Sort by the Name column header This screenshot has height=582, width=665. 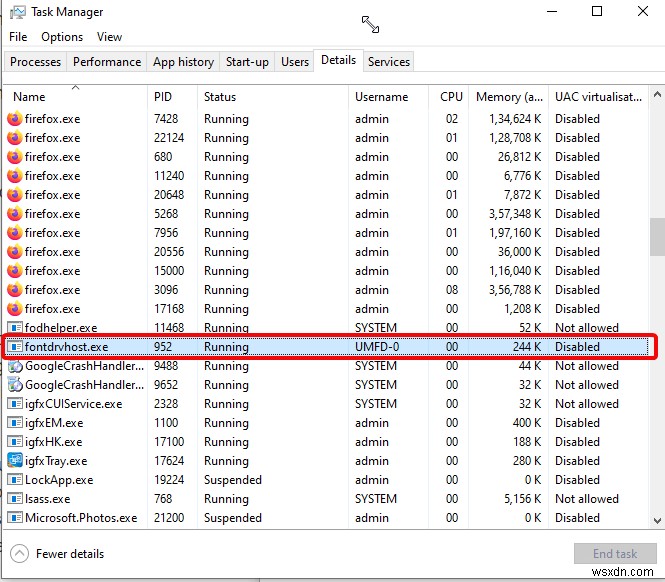pos(75,97)
